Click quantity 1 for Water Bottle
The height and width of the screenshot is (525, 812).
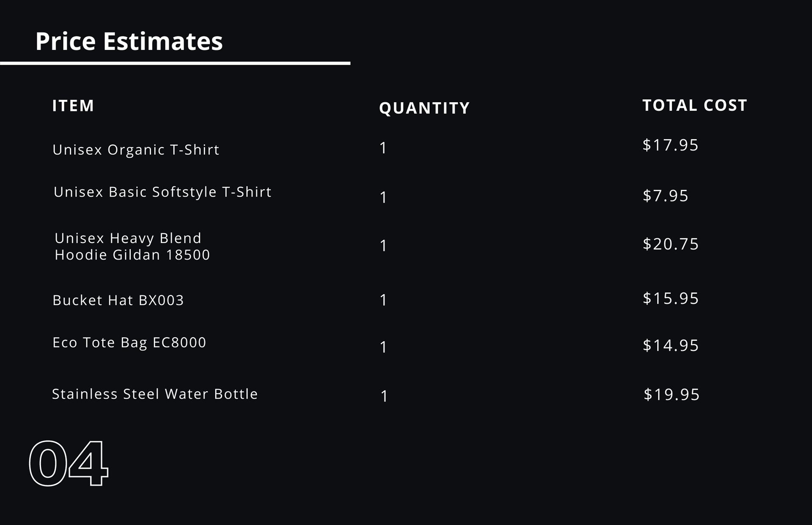[384, 396]
